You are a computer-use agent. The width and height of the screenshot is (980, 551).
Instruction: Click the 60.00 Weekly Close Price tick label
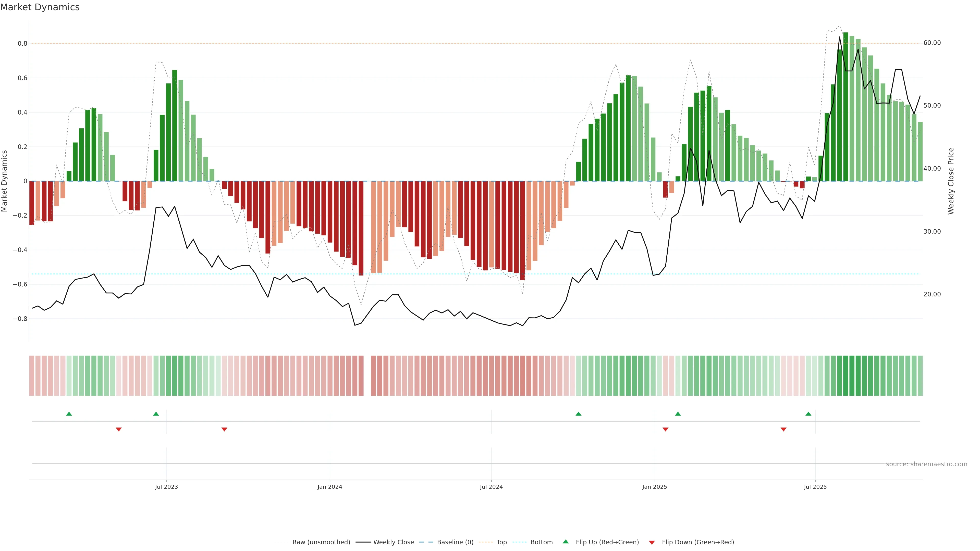pyautogui.click(x=932, y=43)
